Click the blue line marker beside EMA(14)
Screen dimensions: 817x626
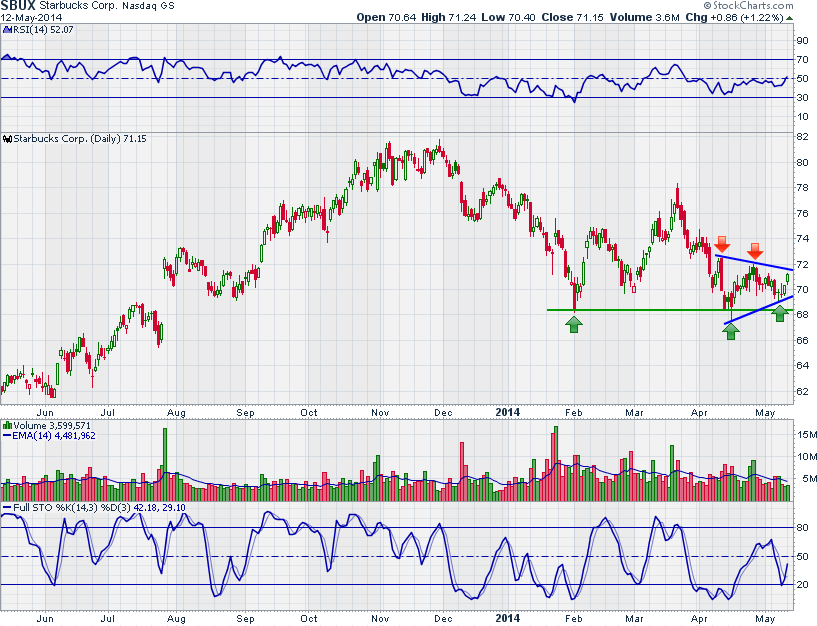7,436
